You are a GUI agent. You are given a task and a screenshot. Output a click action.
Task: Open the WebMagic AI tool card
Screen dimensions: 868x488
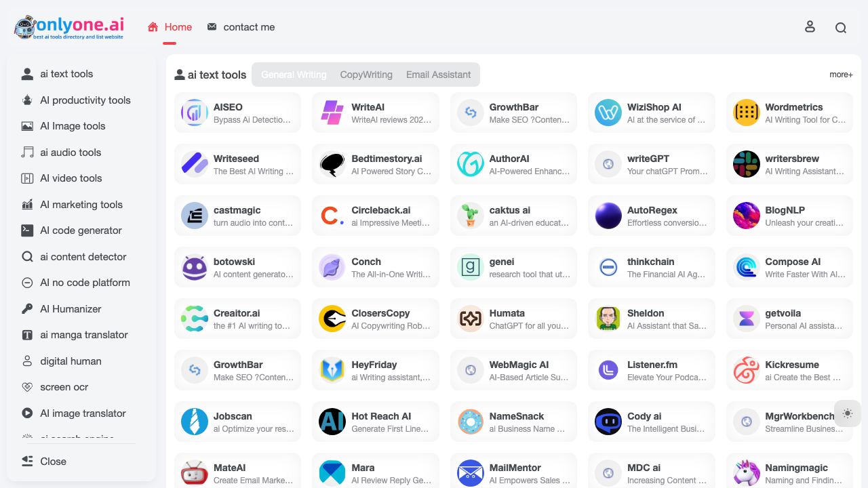[x=514, y=370]
